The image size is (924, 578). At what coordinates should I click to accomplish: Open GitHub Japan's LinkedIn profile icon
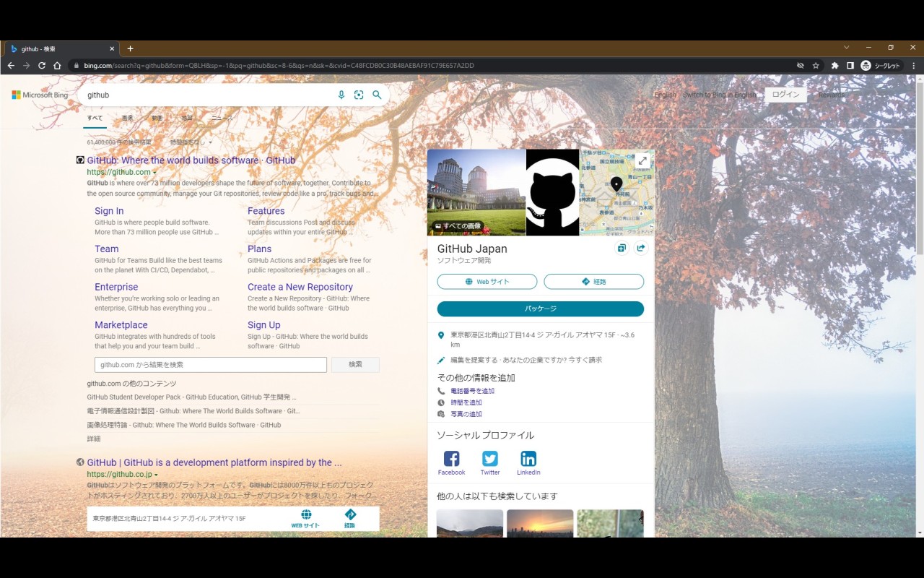point(528,457)
